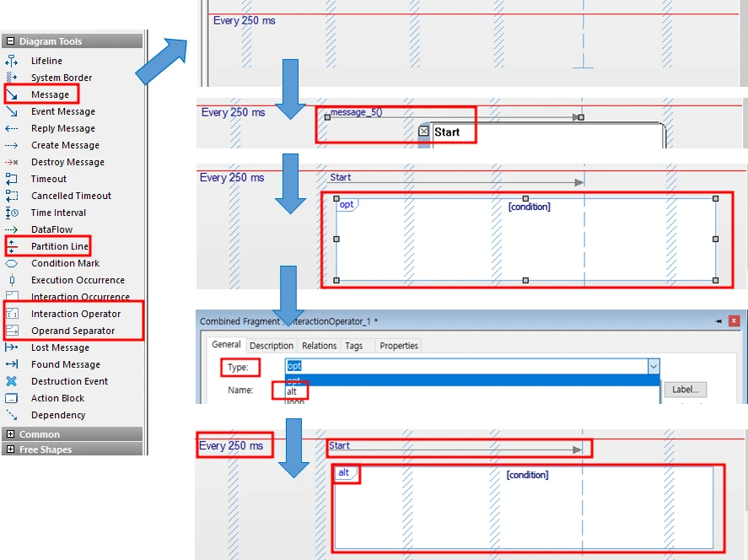Click the 'Timeout' tool label
Screen dimensions: 748x560
click(x=49, y=179)
